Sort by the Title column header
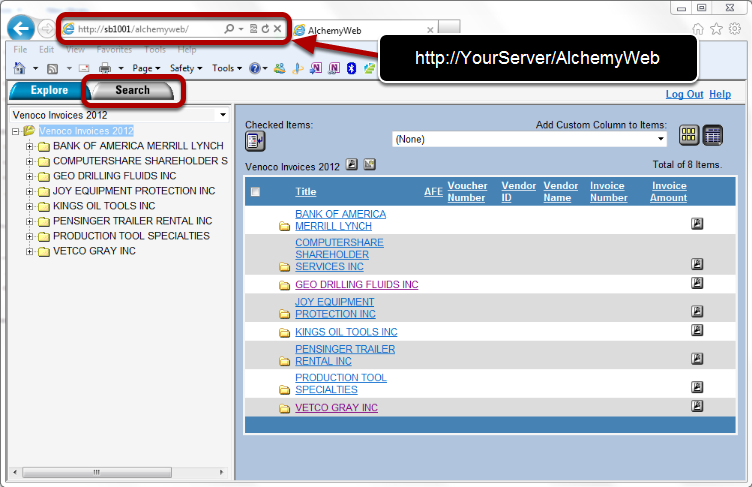This screenshot has width=752, height=487. coord(306,191)
